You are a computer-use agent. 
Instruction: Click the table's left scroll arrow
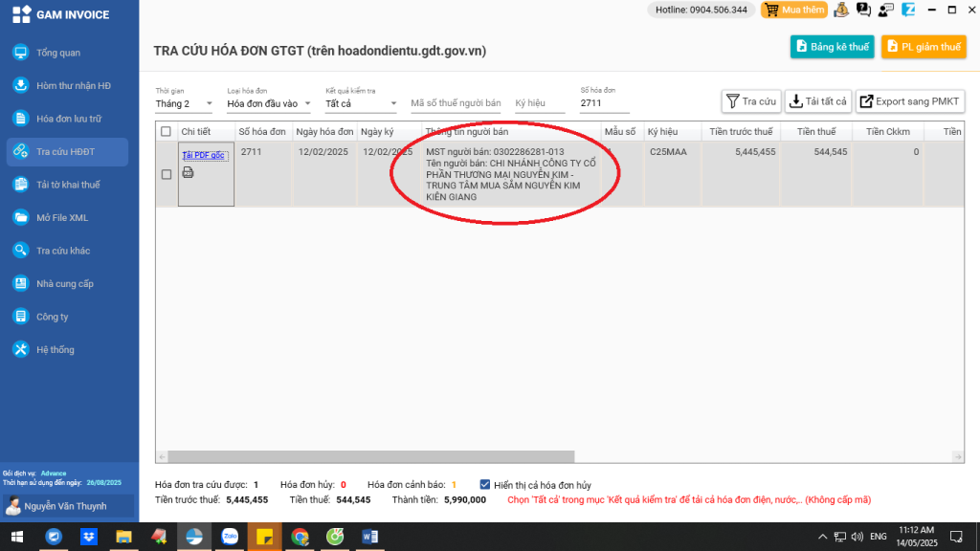click(162, 456)
